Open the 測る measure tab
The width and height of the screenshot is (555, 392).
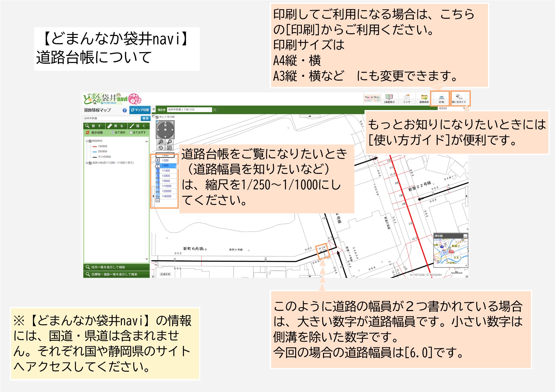click(116, 126)
